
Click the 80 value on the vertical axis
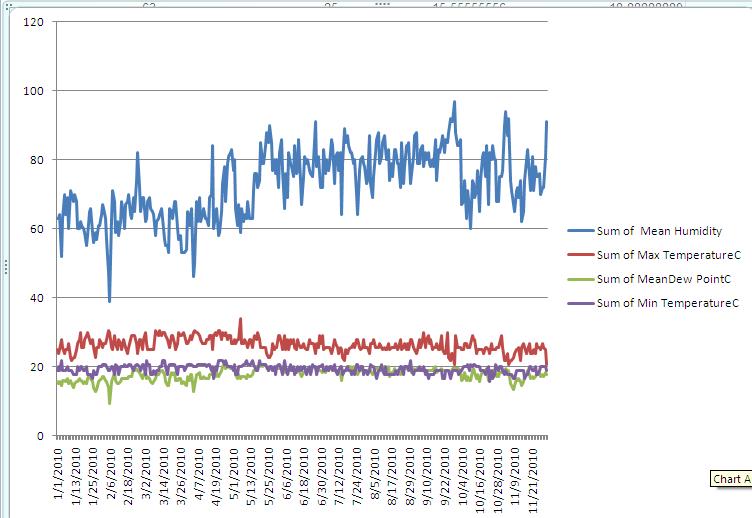(36, 160)
